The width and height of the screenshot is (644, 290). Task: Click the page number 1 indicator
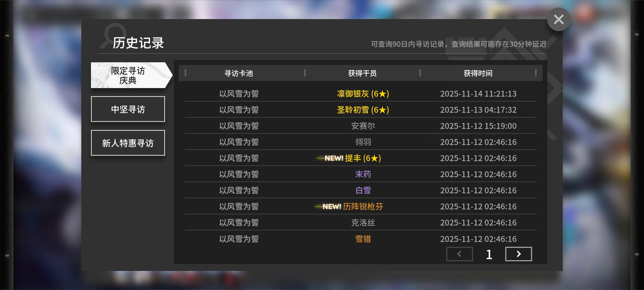pos(489,254)
